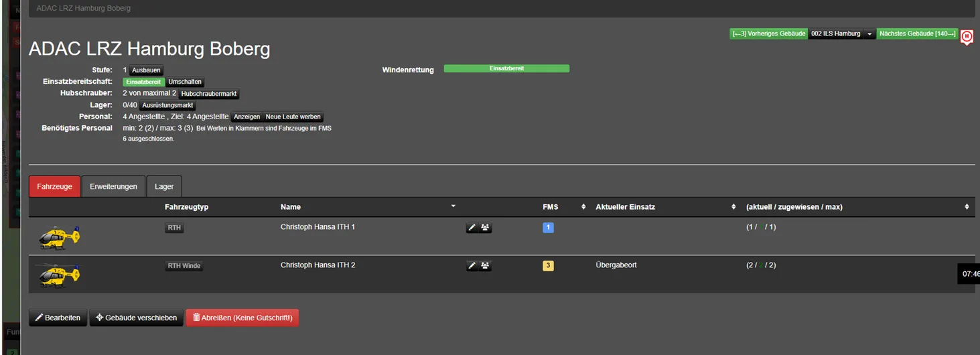Viewport: 980px width, 355px height.
Task: Click the helicopter image of Christoph Hansa ITH 2
Action: pos(59,275)
